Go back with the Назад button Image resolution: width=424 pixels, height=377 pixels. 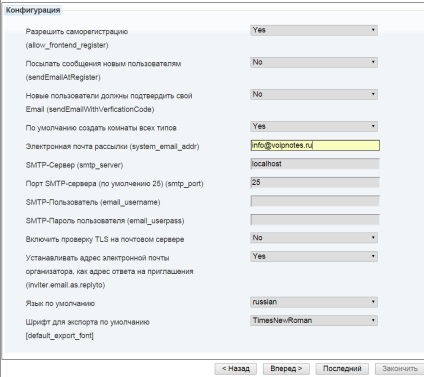[x=236, y=369]
